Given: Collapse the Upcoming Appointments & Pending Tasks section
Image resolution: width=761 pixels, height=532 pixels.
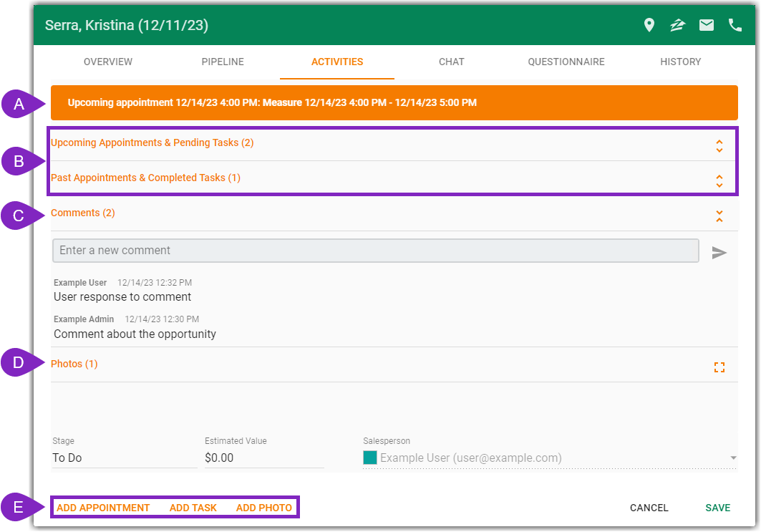Looking at the screenshot, I should click(x=719, y=146).
